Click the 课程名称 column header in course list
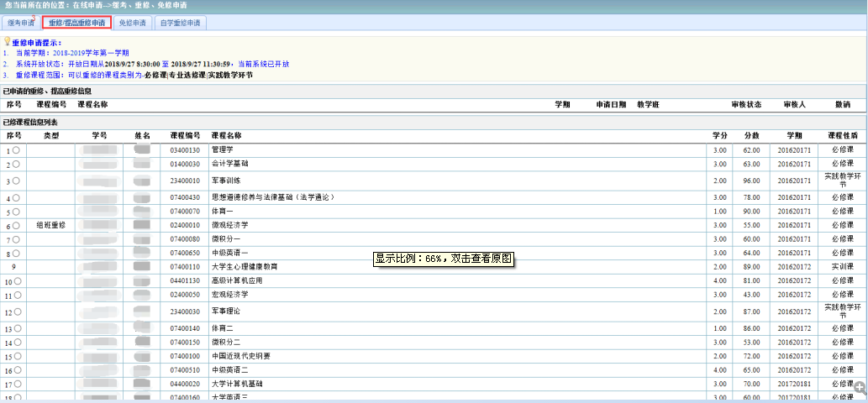Viewport: 868px width, 403px height. click(226, 135)
